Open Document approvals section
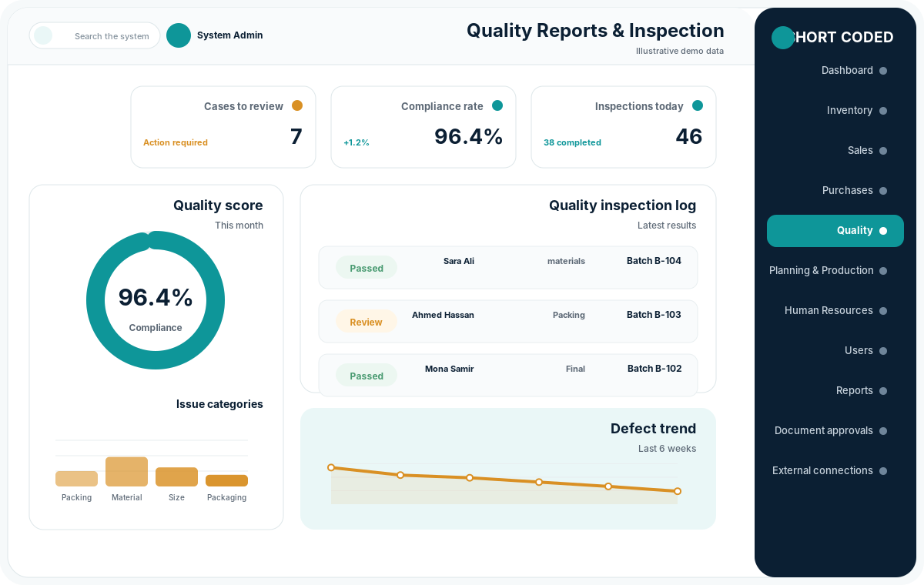Screen dimensions: 924x585 pyautogui.click(x=835, y=430)
